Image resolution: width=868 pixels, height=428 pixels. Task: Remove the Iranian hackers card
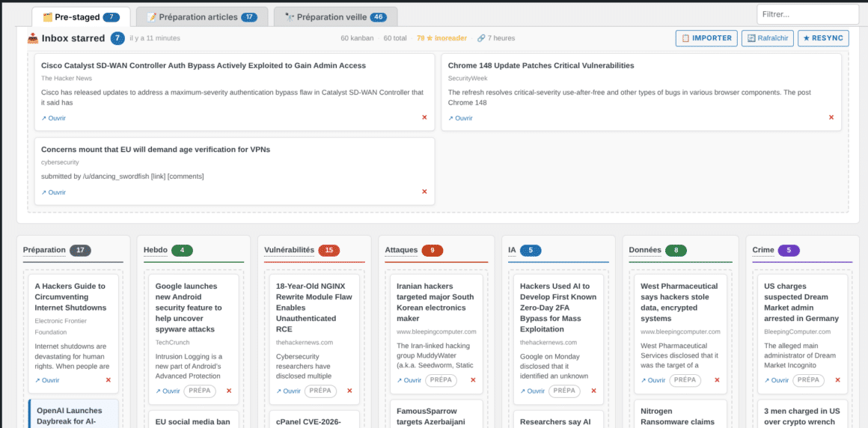point(473,380)
